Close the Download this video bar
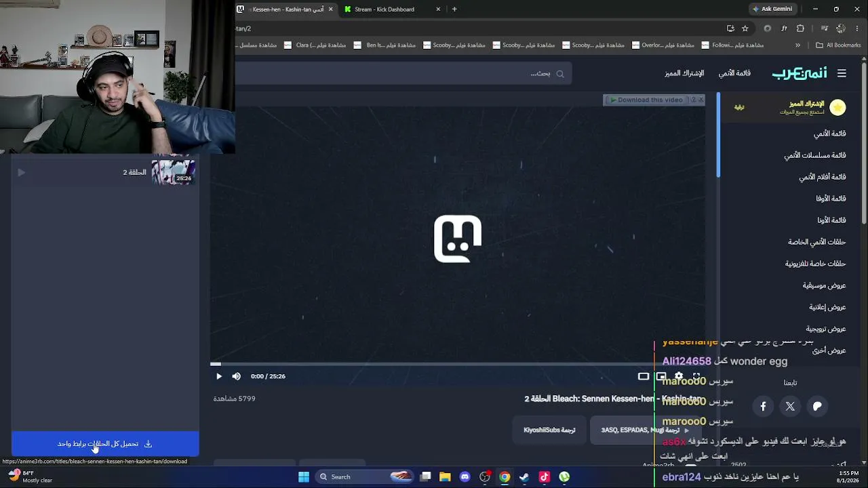The image size is (868, 488). tap(701, 100)
